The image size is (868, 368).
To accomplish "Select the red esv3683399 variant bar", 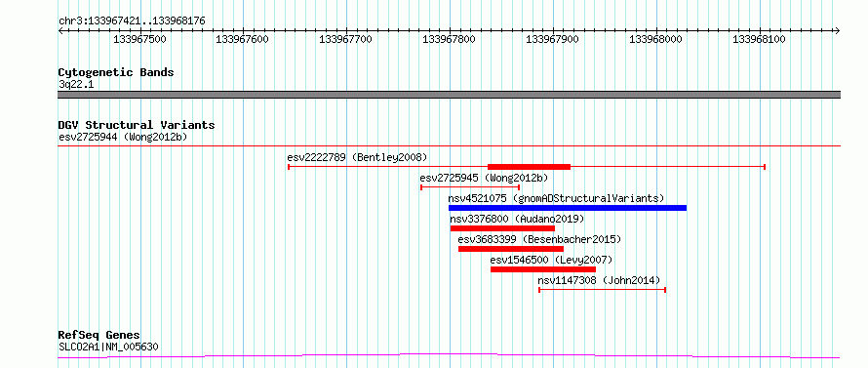I will pos(511,249).
